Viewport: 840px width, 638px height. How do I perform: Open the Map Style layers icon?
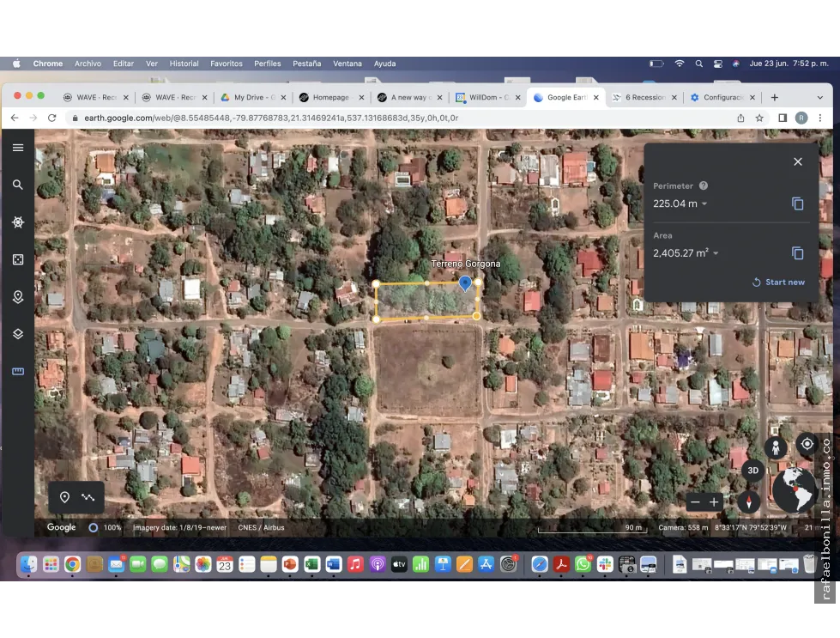pos(18,334)
